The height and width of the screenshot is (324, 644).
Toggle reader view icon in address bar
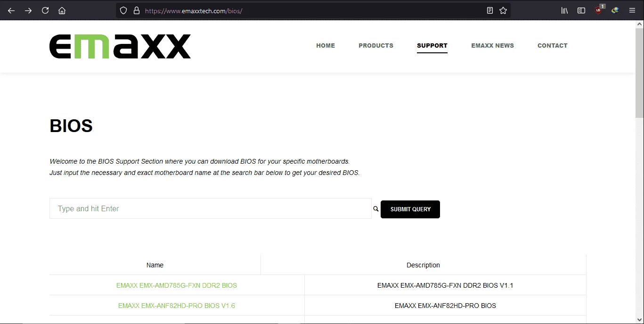pyautogui.click(x=490, y=10)
